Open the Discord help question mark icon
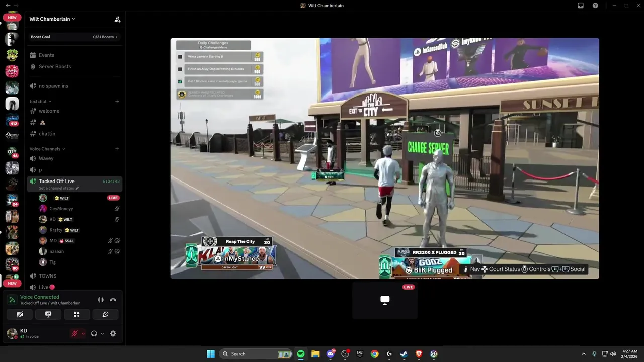This screenshot has width=644, height=362. click(x=596, y=6)
